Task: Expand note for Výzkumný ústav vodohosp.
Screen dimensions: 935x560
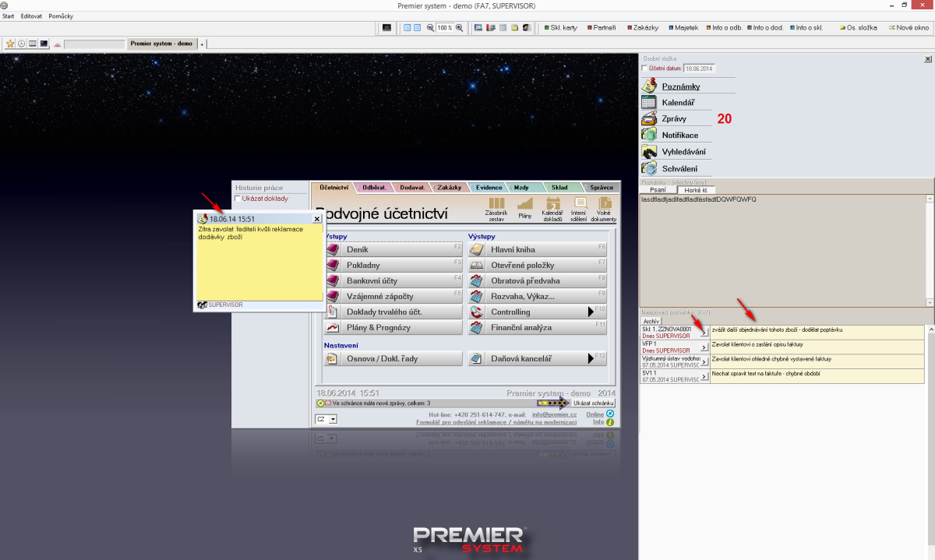Action: [704, 362]
